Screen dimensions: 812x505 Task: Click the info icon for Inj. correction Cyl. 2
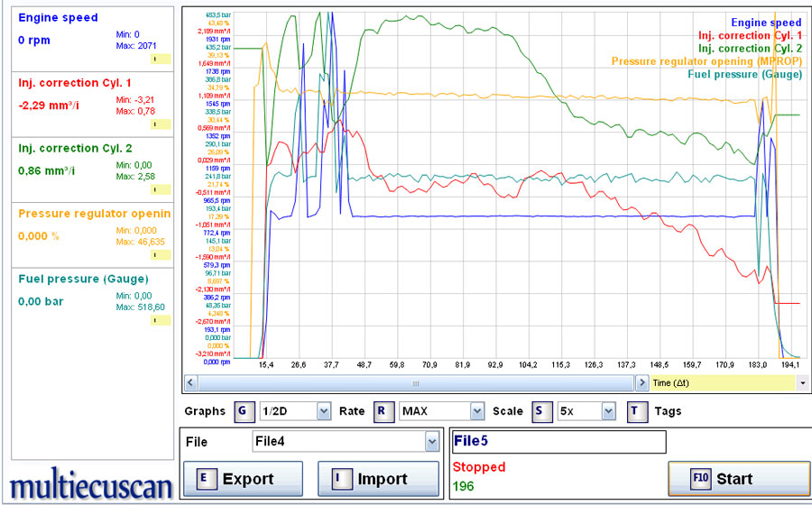click(160, 189)
